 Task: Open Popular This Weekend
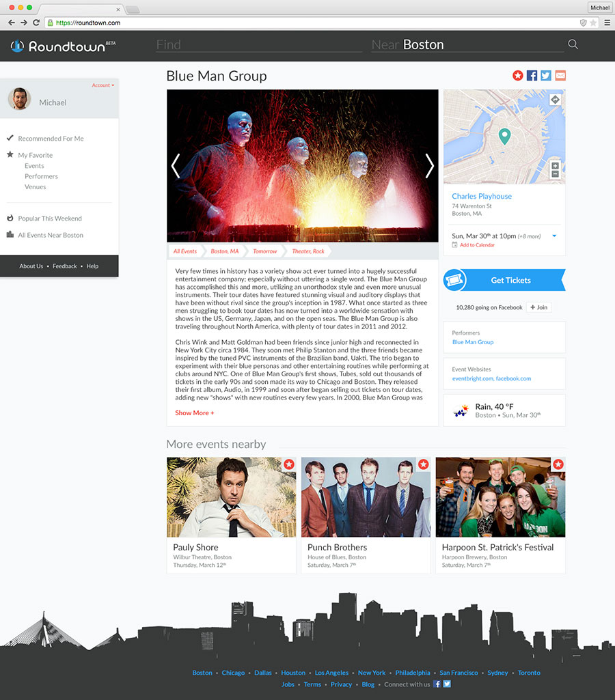point(50,219)
